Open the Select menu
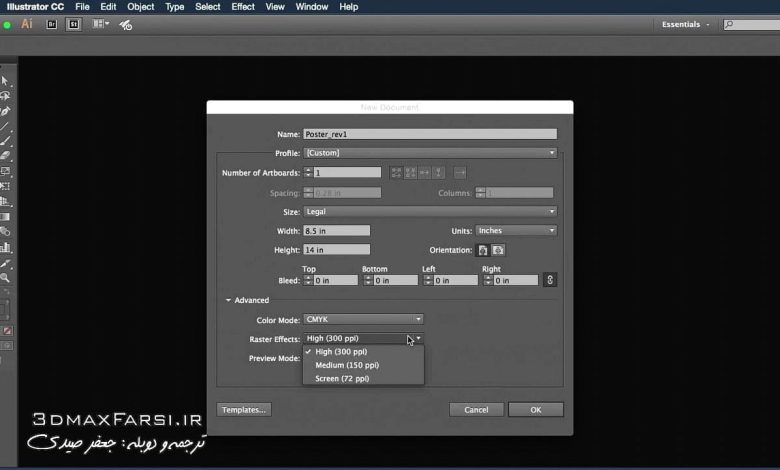Image resolution: width=780 pixels, height=470 pixels. (207, 7)
